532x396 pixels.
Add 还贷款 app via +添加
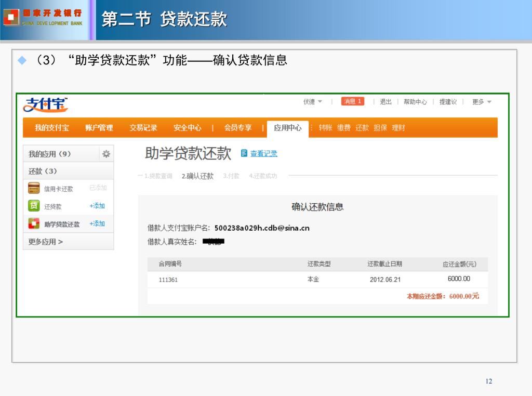97,206
